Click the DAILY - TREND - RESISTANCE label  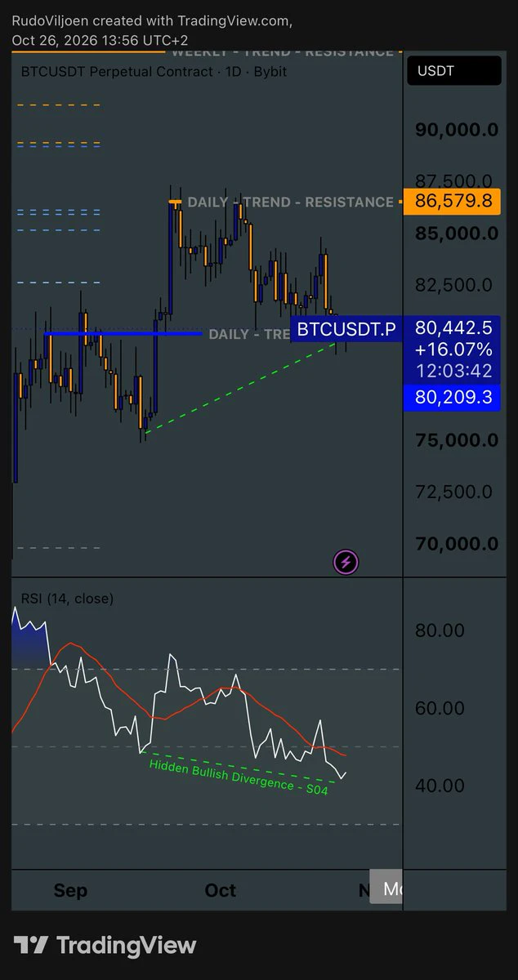pos(290,202)
